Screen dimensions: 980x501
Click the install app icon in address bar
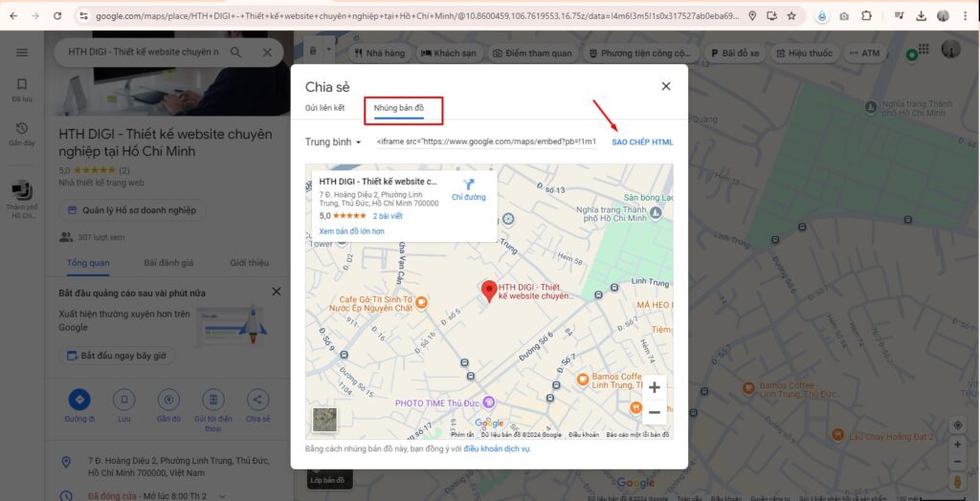point(772,15)
